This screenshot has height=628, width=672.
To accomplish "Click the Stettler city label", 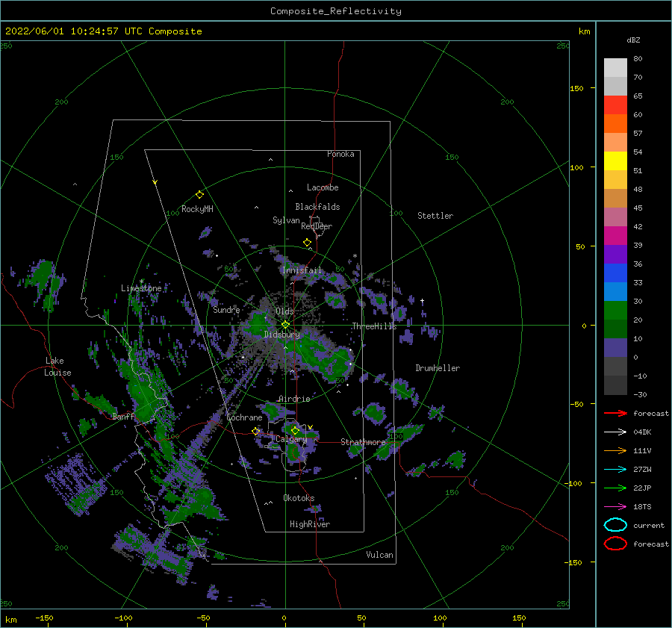I will coord(435,216).
